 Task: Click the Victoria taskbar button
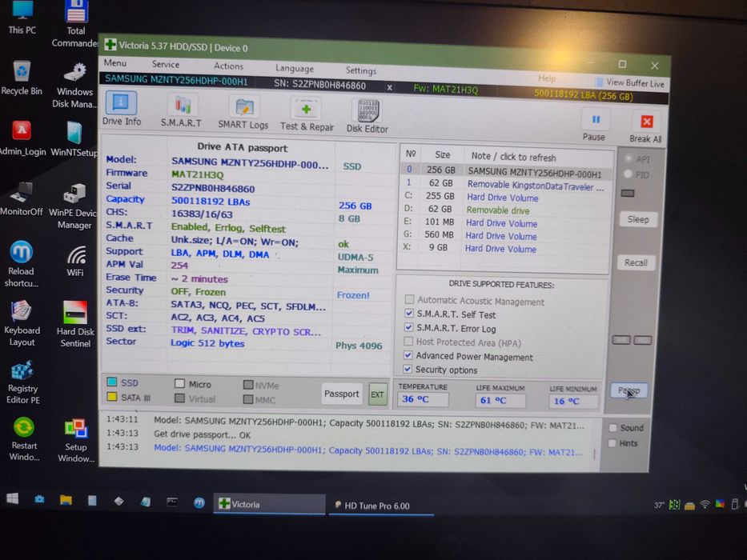(269, 504)
